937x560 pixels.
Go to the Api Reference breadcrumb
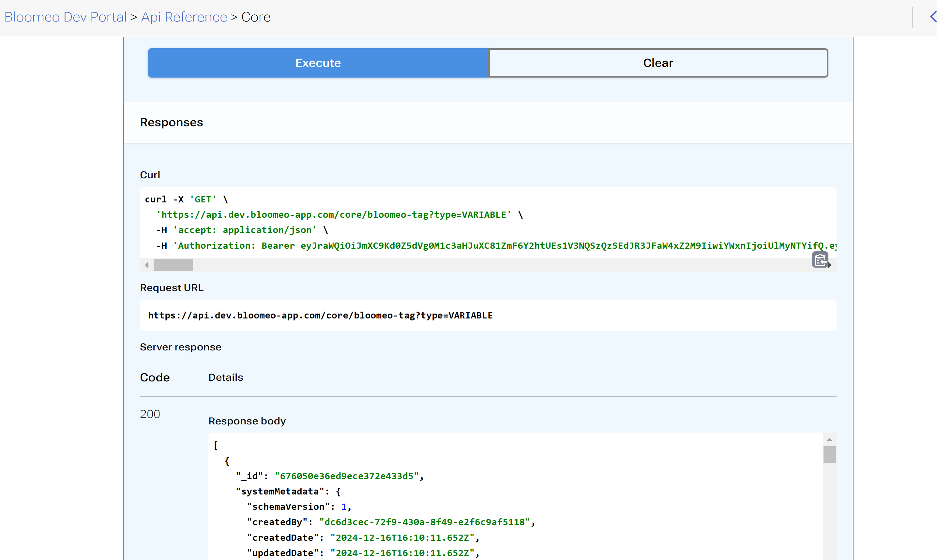(x=184, y=17)
